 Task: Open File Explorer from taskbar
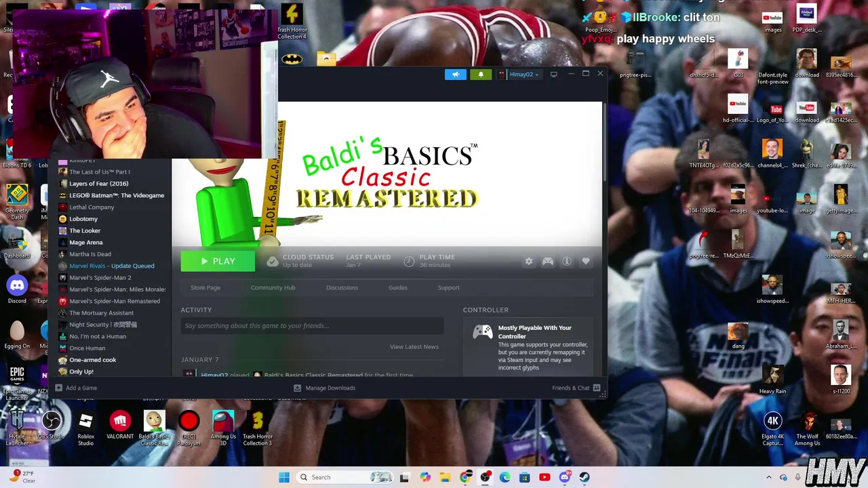pos(445,477)
